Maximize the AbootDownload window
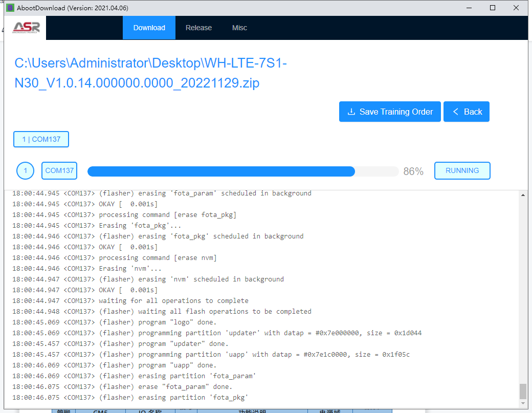Image resolution: width=532 pixels, height=413 pixels. tap(493, 8)
